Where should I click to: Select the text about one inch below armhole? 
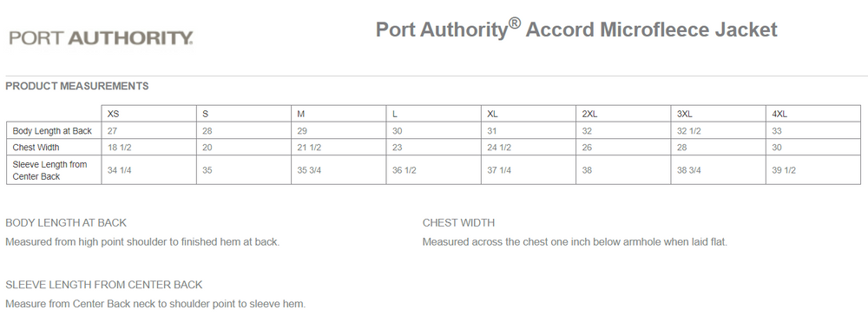tap(575, 242)
